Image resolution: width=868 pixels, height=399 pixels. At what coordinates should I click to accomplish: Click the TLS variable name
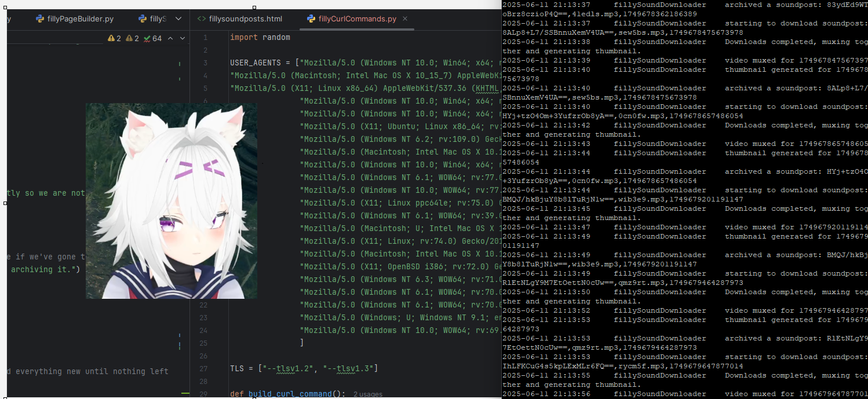click(x=237, y=368)
